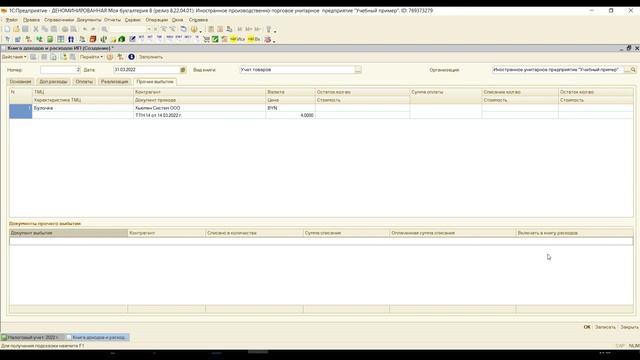Click the Вид книги field Учет товаров
The width and height of the screenshot is (640, 360).
coord(297,70)
